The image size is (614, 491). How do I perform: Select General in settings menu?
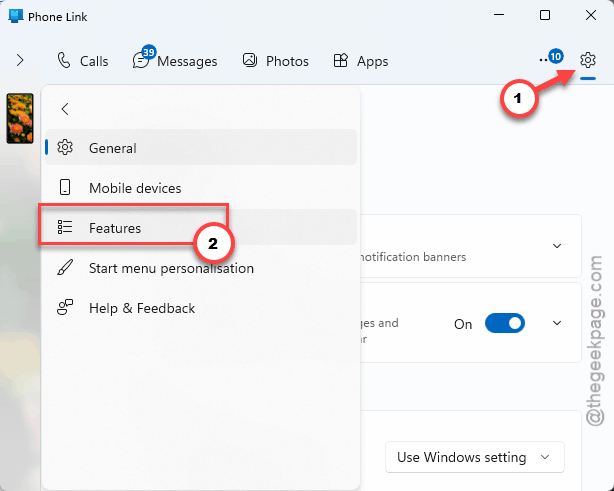click(x=201, y=148)
